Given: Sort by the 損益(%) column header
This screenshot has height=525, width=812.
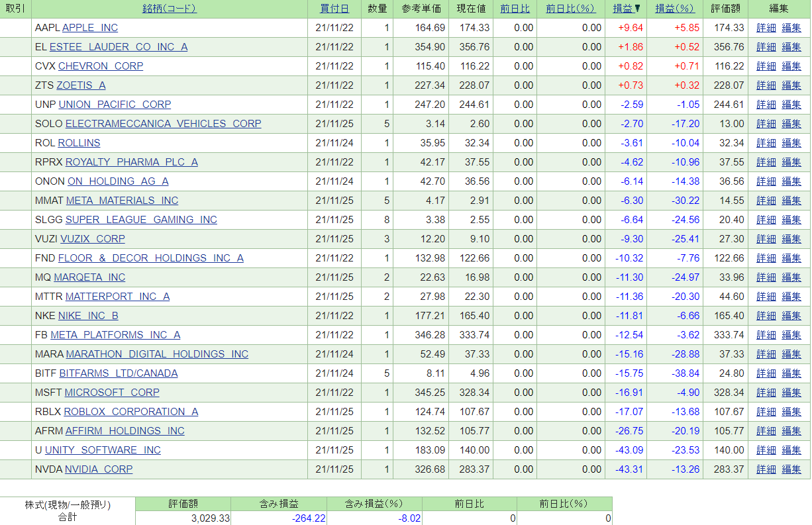Looking at the screenshot, I should [x=675, y=9].
